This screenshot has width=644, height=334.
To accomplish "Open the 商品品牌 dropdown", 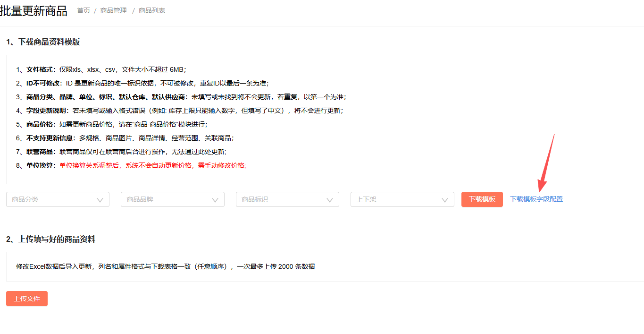I will point(173,199).
